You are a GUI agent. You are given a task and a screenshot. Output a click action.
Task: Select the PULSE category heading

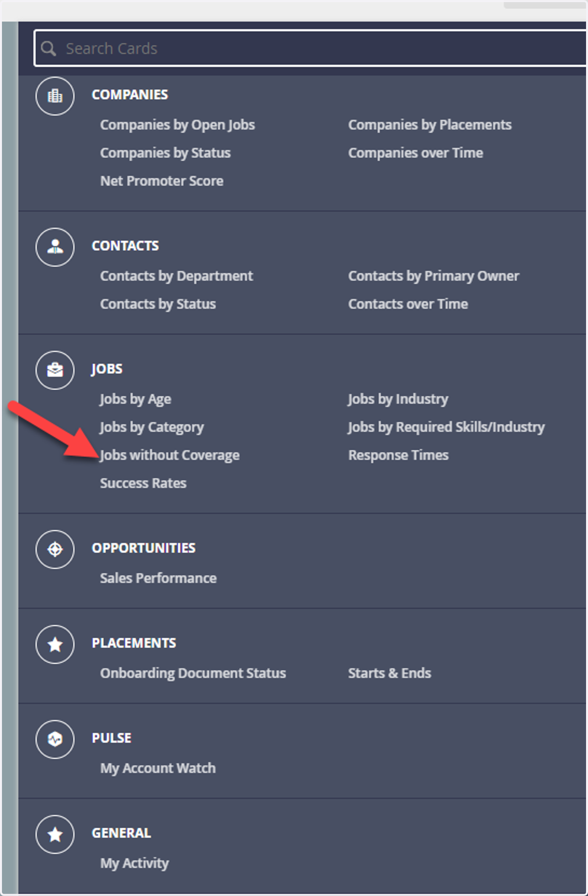112,738
